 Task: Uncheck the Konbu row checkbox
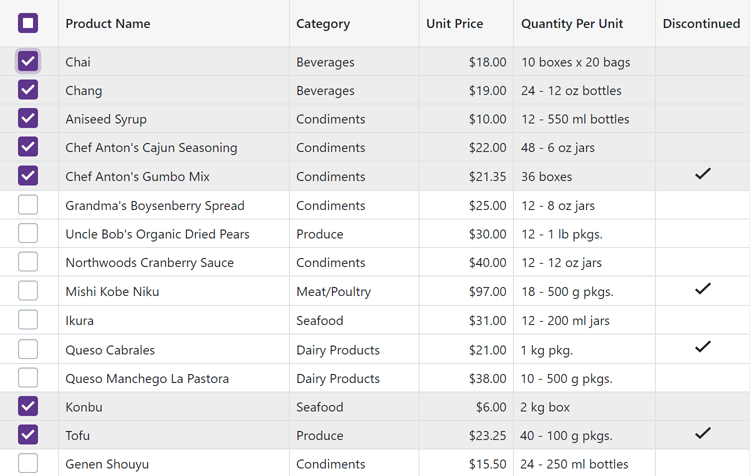(28, 407)
